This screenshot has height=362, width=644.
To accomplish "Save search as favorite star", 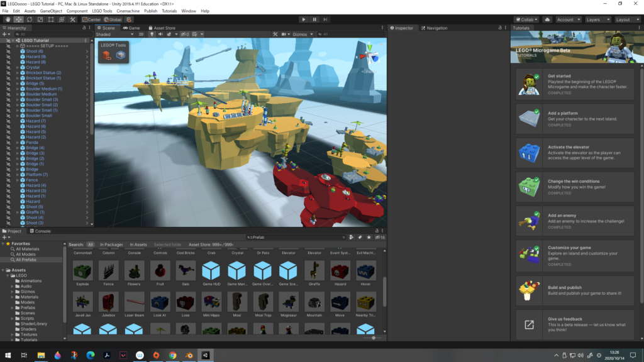I will (369, 237).
